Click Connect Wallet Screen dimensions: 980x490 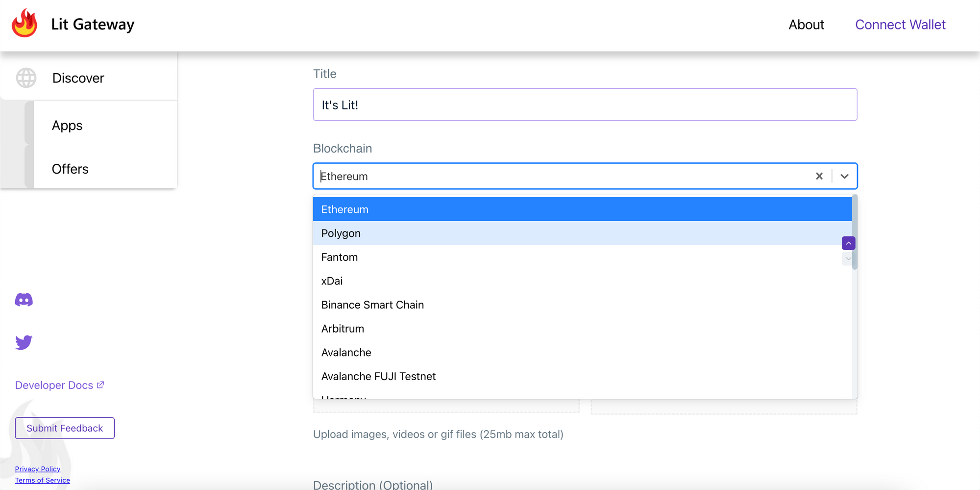pyautogui.click(x=900, y=25)
